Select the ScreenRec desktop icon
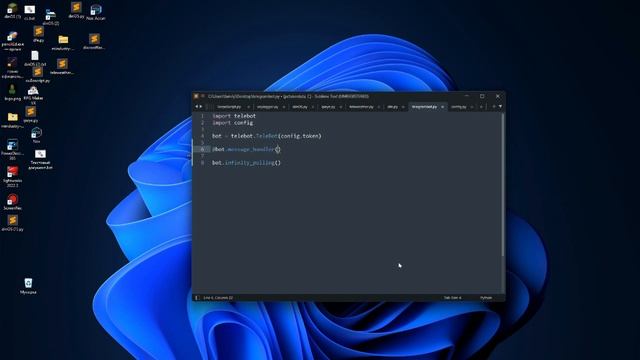 12,202
